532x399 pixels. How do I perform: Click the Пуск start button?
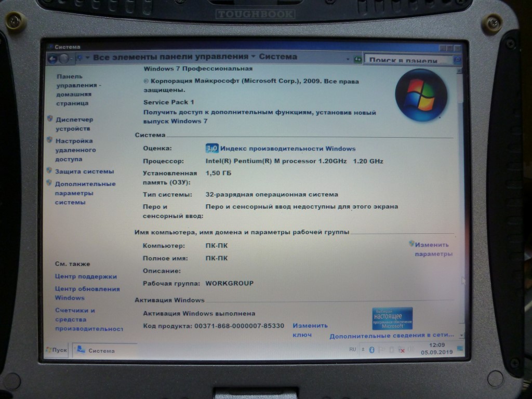57,350
